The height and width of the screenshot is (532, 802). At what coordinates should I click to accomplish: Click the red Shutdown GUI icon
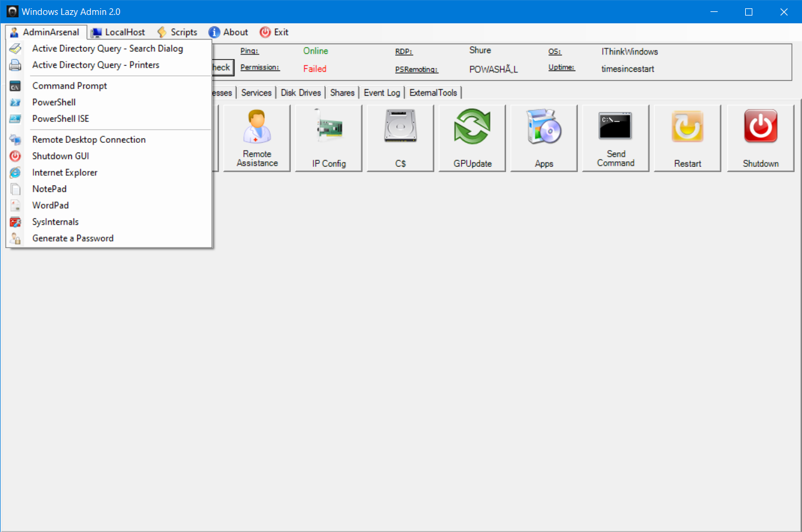(15, 156)
